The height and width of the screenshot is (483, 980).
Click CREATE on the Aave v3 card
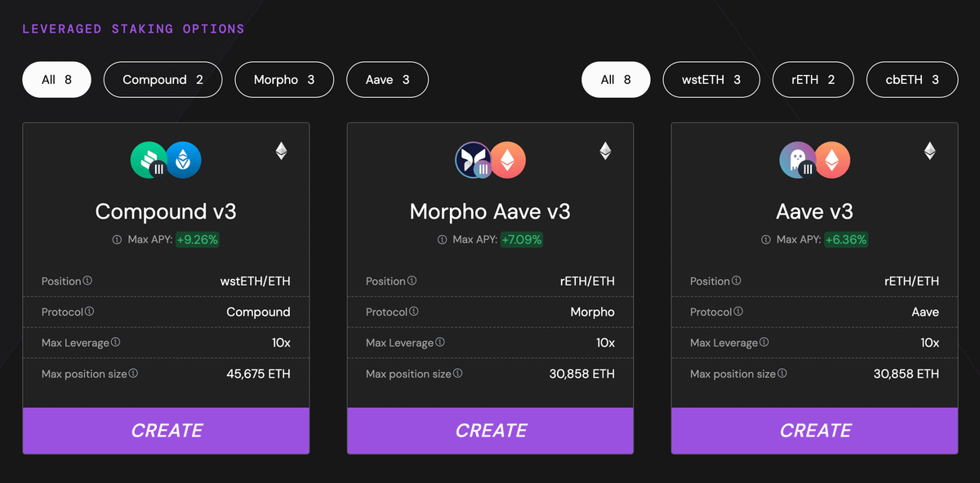pyautogui.click(x=814, y=431)
